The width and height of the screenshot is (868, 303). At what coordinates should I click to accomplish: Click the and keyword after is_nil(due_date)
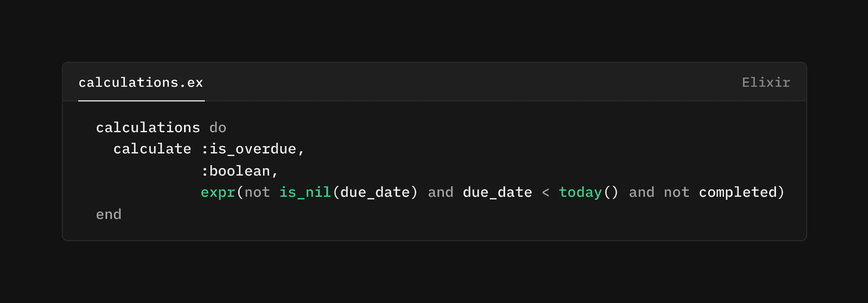(x=441, y=192)
